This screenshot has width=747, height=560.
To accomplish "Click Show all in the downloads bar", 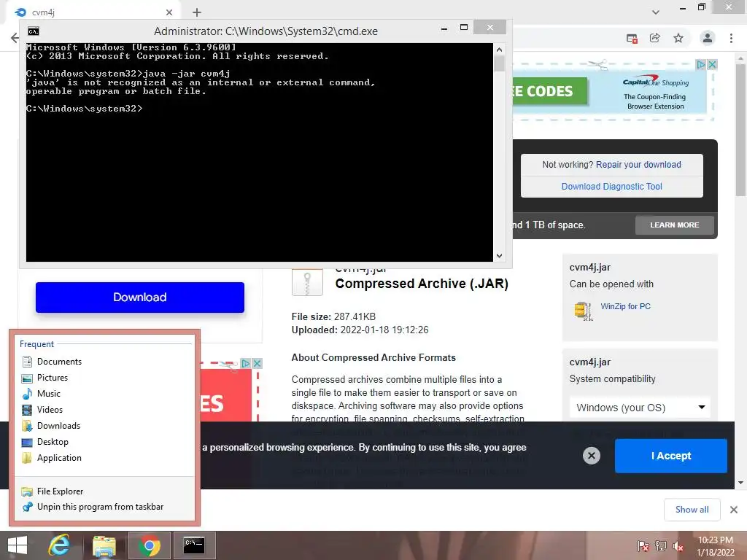I will tap(692, 510).
